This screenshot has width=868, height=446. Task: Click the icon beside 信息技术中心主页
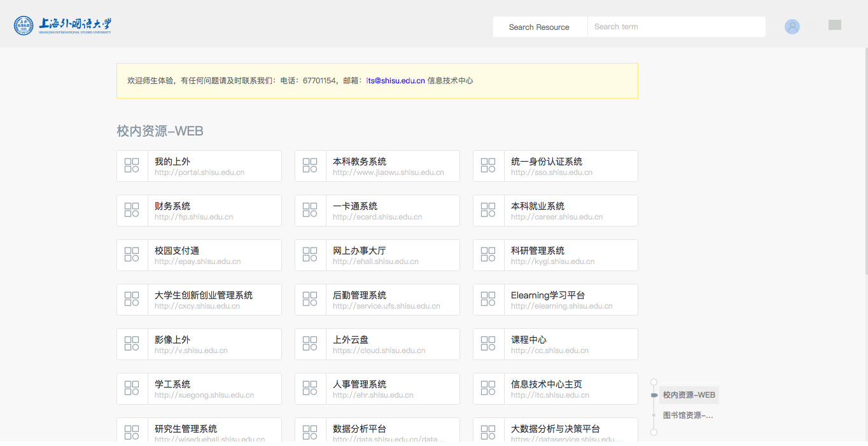[x=488, y=389]
